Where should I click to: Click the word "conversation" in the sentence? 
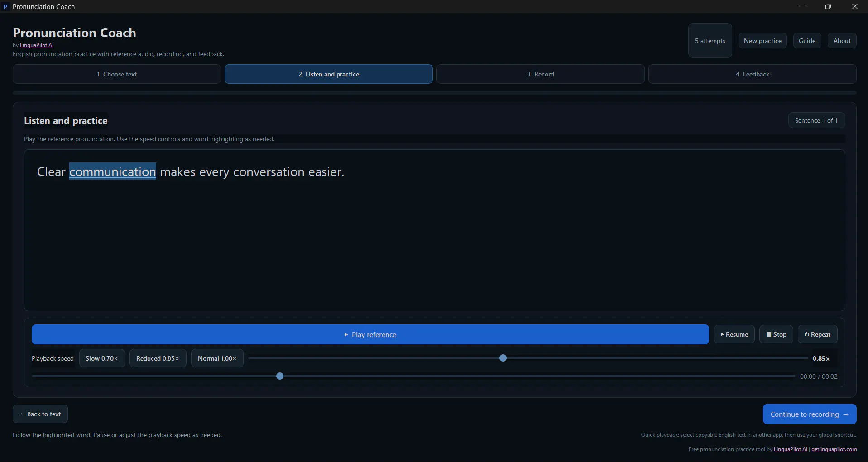[x=269, y=172]
